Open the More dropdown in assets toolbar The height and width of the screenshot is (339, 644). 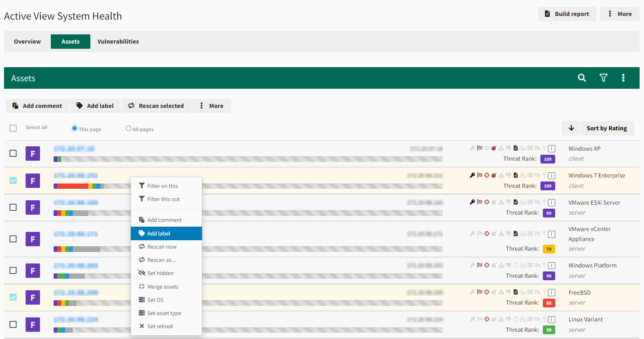click(x=211, y=106)
